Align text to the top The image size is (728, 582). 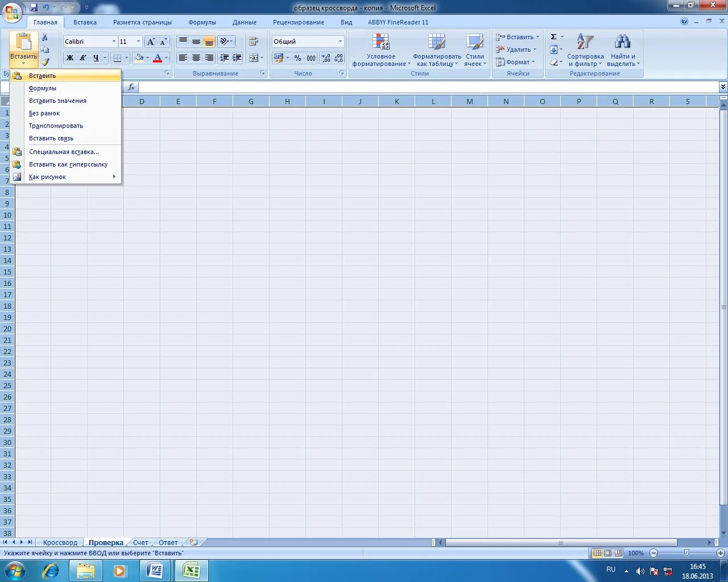click(x=183, y=41)
